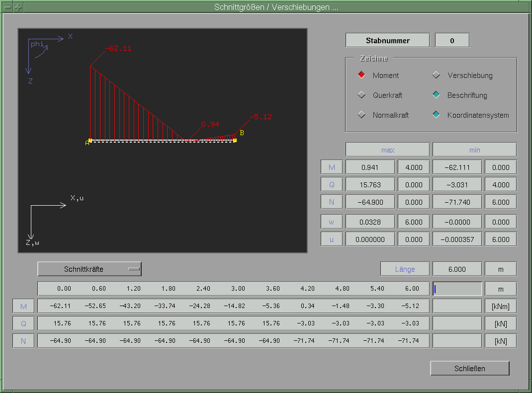The image size is (532, 393).
Task: Toggle the Beschriftung labels checkbox
Action: click(436, 95)
